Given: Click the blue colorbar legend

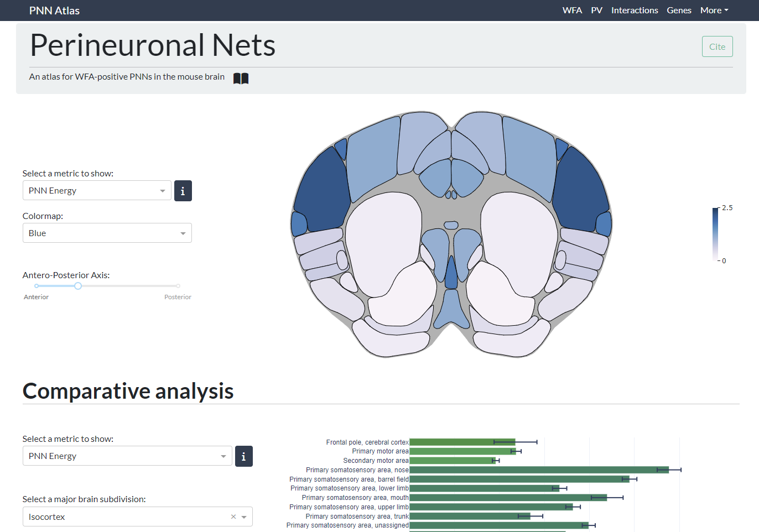Looking at the screenshot, I should click(715, 234).
